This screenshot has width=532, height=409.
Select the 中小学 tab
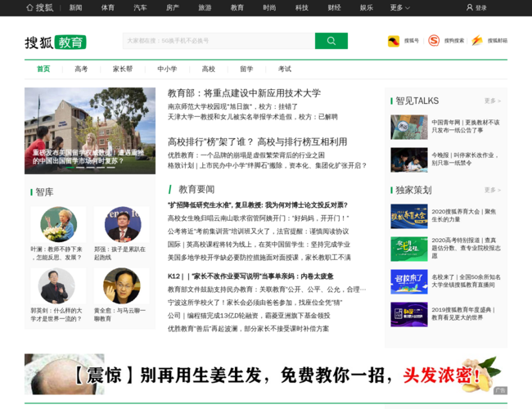167,69
